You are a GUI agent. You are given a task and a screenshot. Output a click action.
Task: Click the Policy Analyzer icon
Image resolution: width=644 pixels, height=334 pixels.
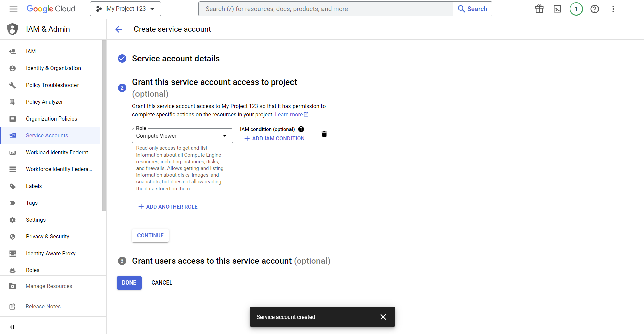tap(12, 102)
